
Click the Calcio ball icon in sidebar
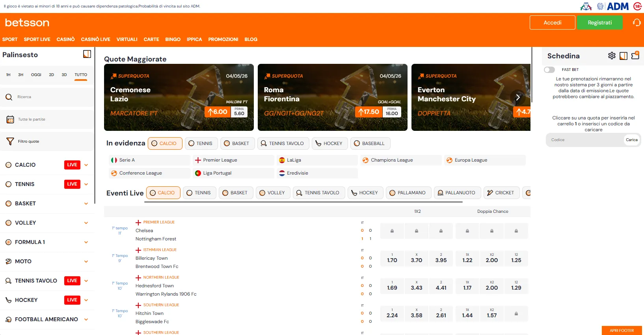click(8, 165)
